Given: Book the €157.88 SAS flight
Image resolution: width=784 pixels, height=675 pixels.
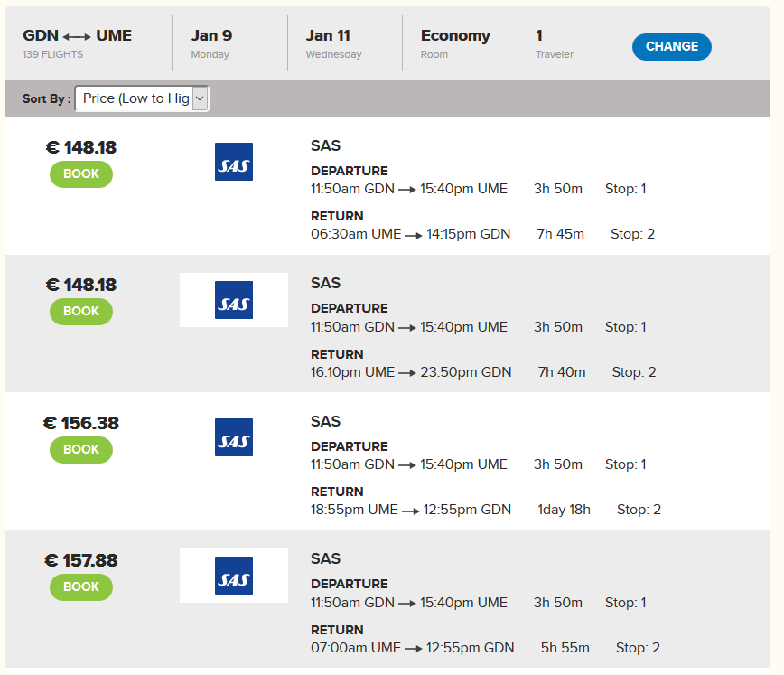Looking at the screenshot, I should (81, 587).
